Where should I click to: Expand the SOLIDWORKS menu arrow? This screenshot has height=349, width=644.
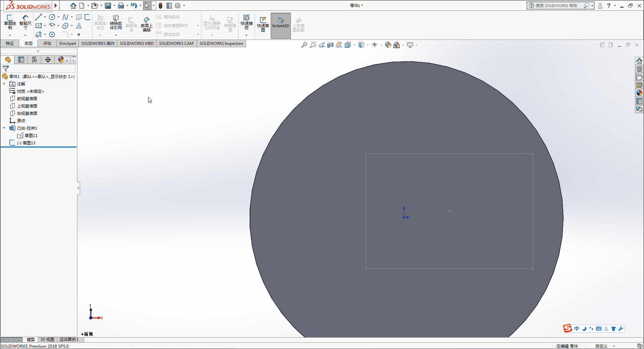tap(56, 5)
